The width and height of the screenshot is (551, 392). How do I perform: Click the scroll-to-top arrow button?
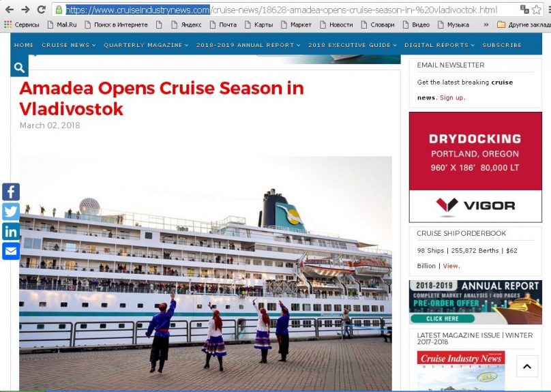click(526, 366)
